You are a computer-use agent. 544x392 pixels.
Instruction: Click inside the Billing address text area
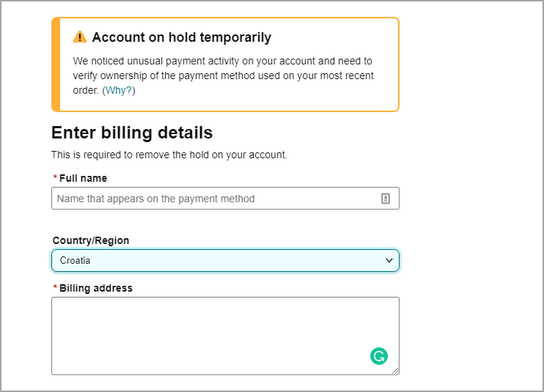coord(213,330)
